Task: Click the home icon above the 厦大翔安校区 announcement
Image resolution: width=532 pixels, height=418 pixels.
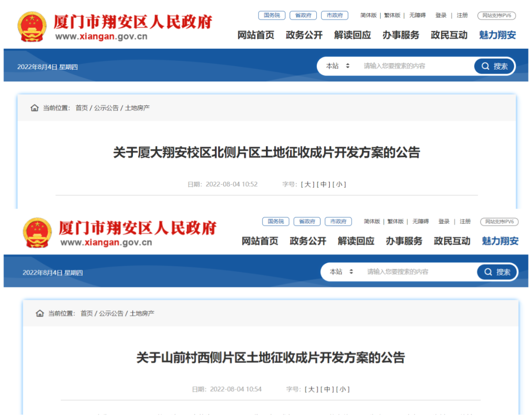Action: coord(34,108)
